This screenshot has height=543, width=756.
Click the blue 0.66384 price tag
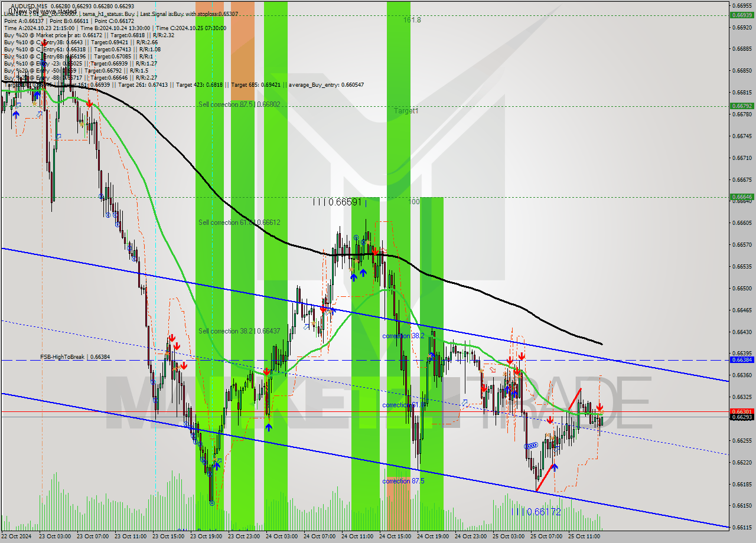point(742,359)
